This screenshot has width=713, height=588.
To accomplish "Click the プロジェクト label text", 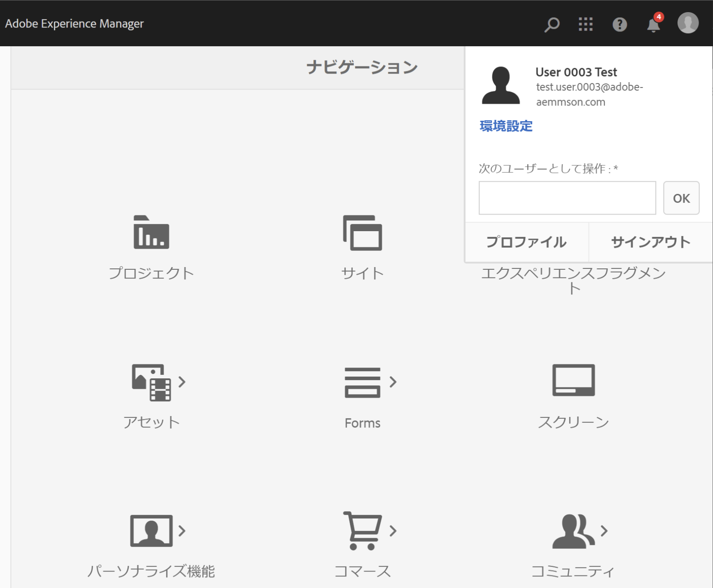I will [151, 273].
